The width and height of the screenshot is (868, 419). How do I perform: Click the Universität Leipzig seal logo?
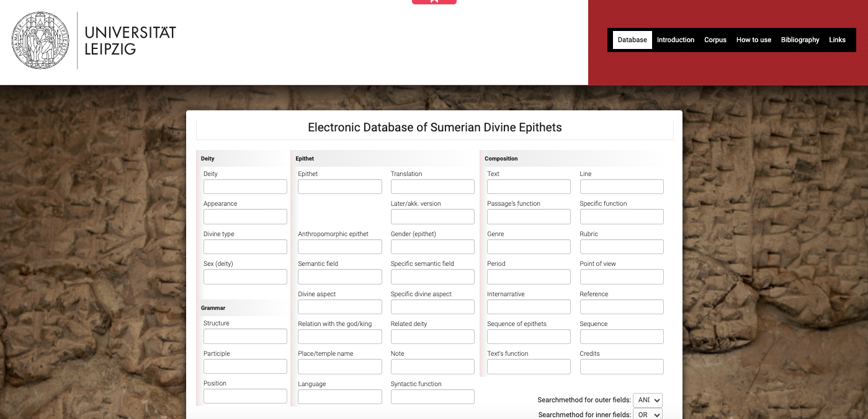click(40, 40)
